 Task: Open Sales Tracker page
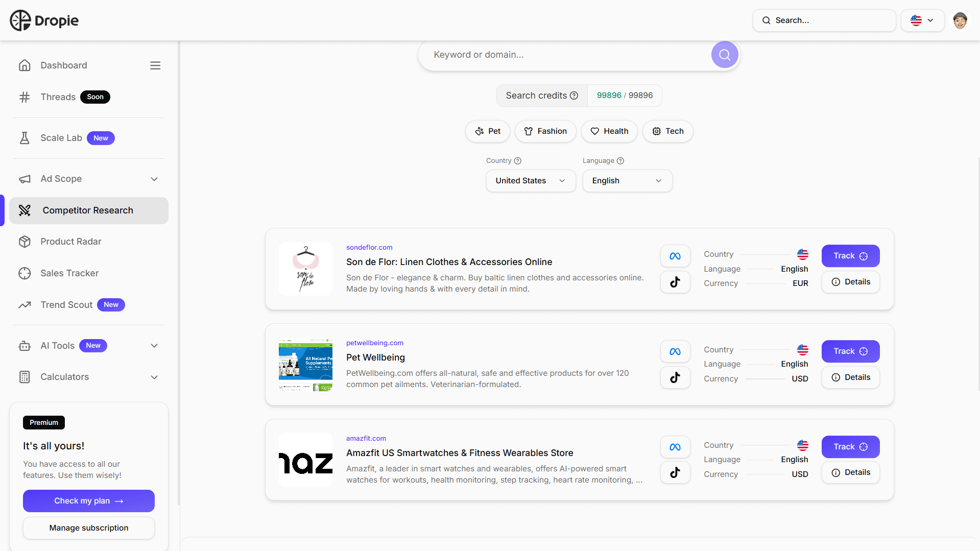click(x=69, y=273)
